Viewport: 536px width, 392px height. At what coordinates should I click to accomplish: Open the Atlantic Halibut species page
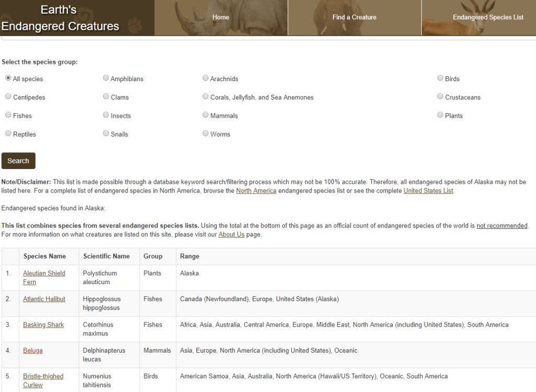coord(44,299)
